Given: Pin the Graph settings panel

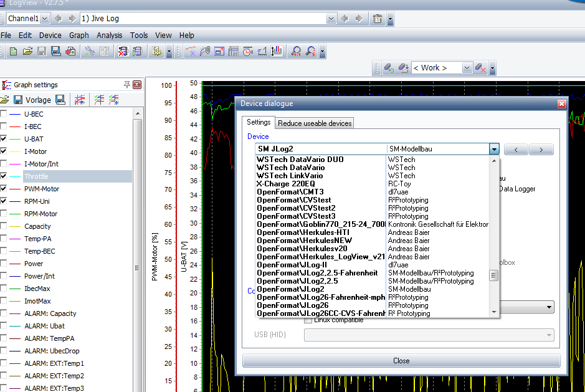Looking at the screenshot, I should pos(127,85).
